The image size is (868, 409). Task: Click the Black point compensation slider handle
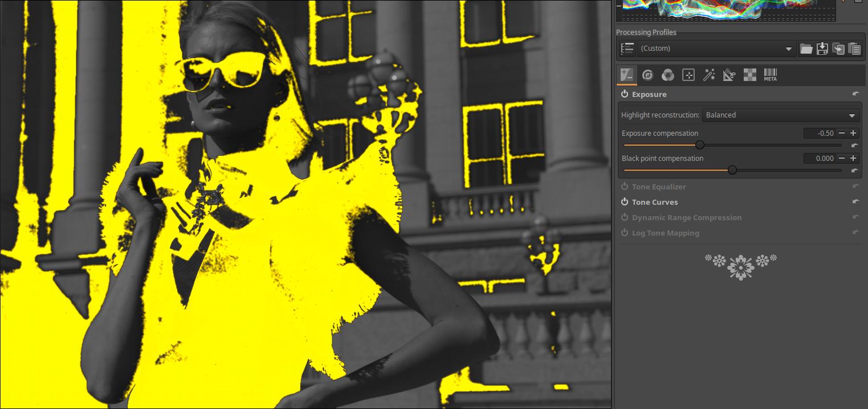732,170
